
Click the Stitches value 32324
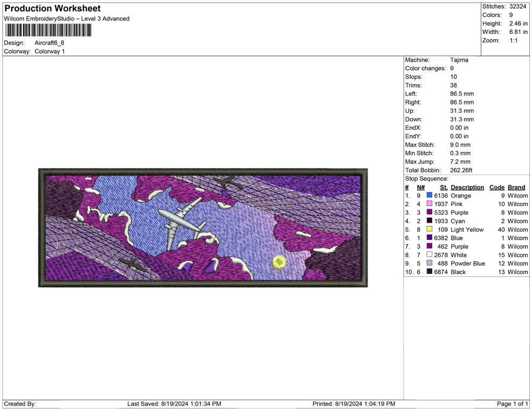[518, 6]
